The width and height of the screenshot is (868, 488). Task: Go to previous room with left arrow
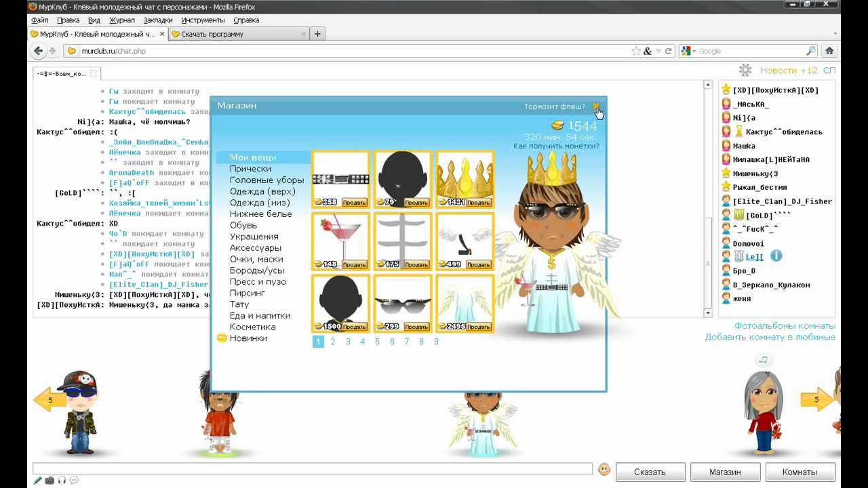pyautogui.click(x=50, y=400)
